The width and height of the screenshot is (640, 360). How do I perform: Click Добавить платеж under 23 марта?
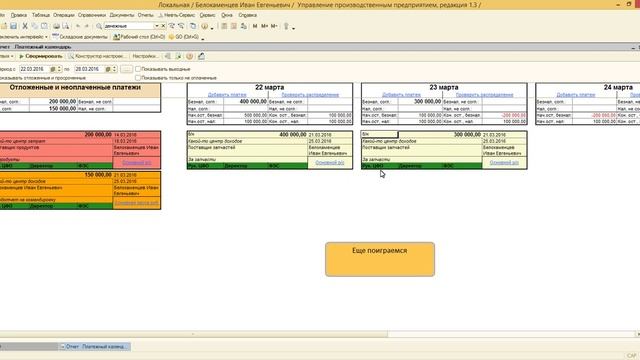pos(401,95)
